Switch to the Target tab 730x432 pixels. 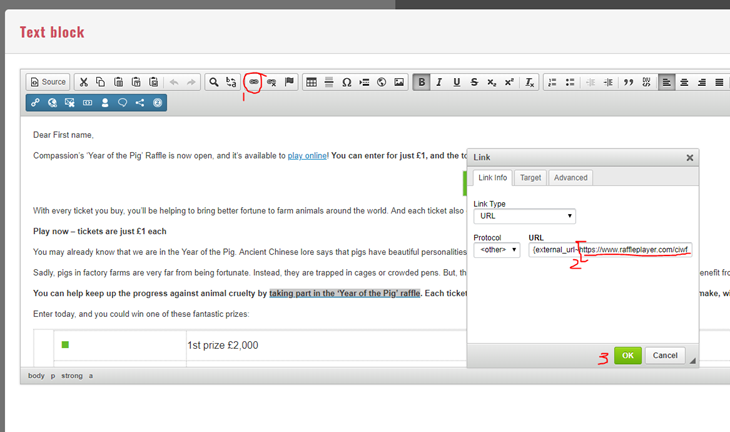pyautogui.click(x=530, y=178)
